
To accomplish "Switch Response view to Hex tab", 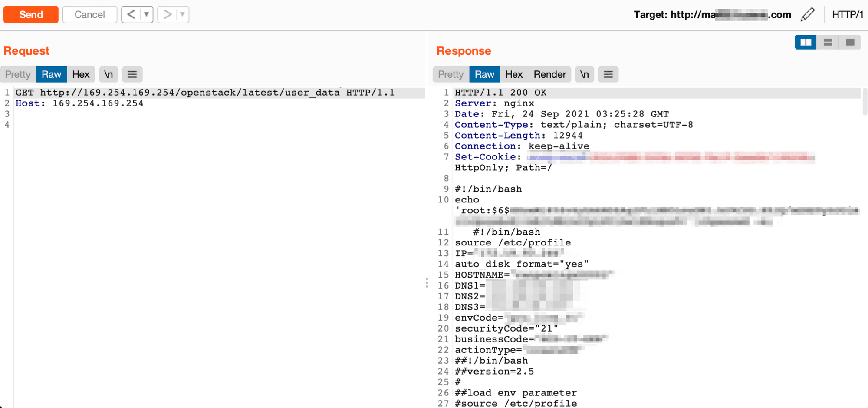I will click(x=514, y=74).
